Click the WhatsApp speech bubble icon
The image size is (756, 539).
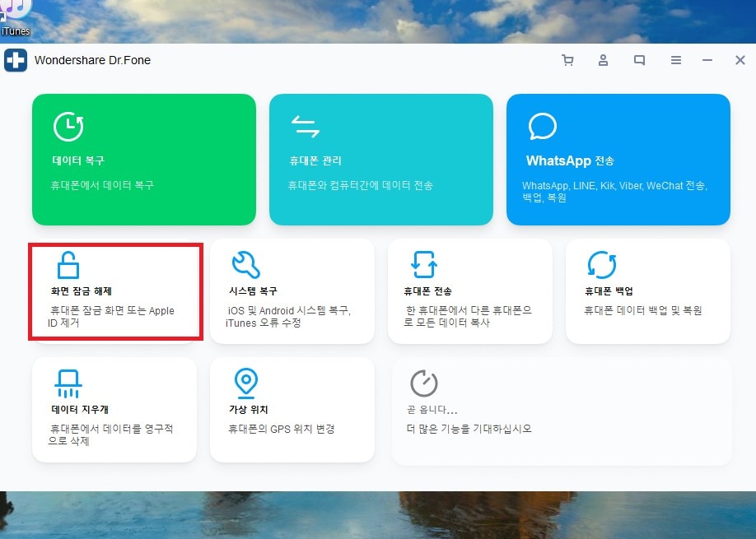point(543,126)
